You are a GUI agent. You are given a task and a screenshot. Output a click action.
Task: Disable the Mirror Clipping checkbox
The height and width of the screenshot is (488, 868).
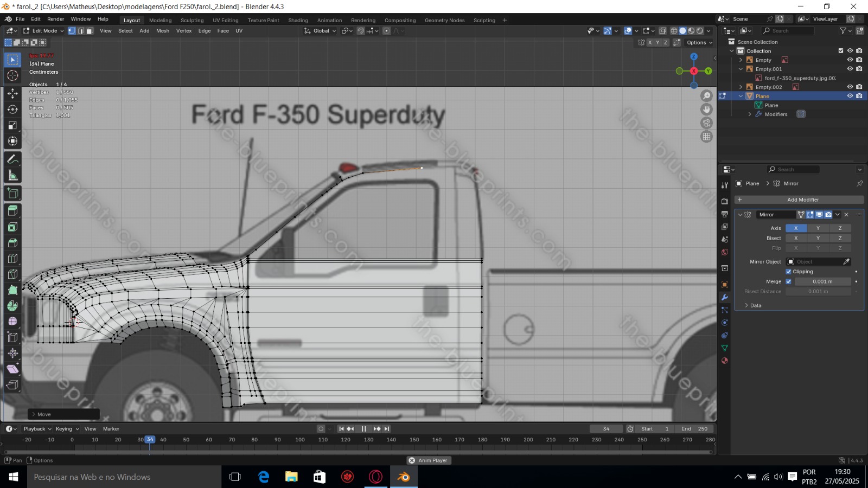coord(788,272)
